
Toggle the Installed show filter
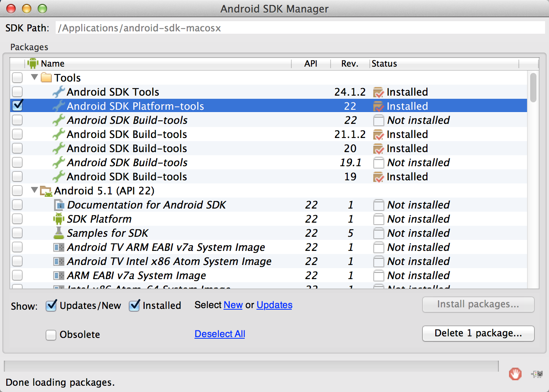pyautogui.click(x=134, y=305)
